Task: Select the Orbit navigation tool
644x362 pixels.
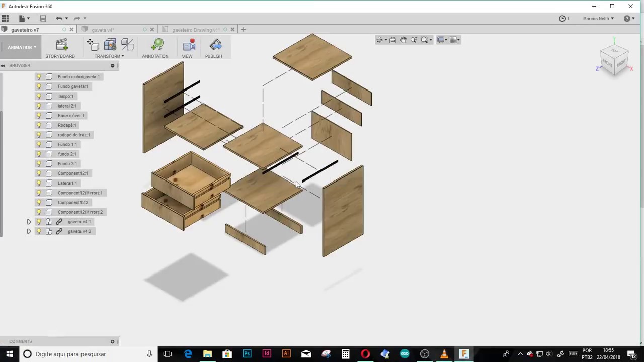Action: (x=380, y=40)
